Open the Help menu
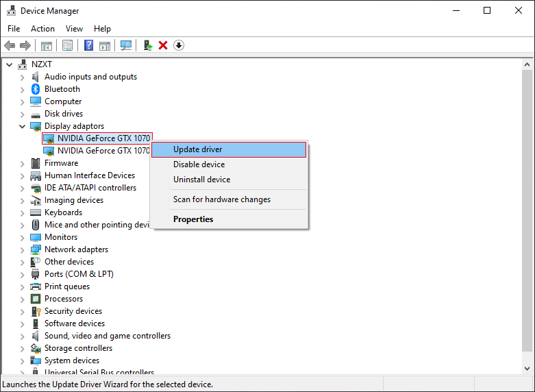 [x=102, y=29]
